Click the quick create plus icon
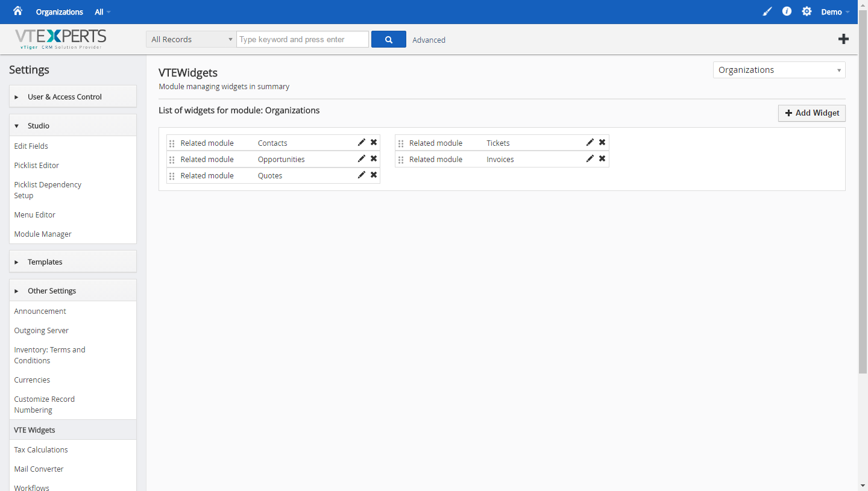The width and height of the screenshot is (868, 491). tap(843, 39)
